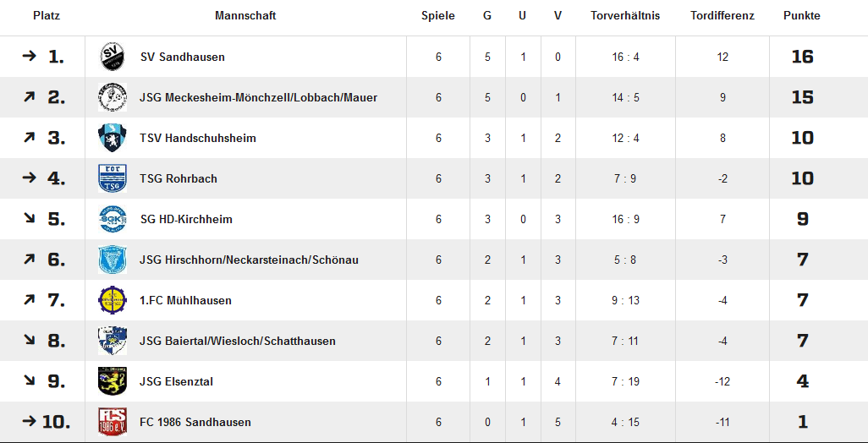Viewport: 868px width, 443px height.
Task: Select the Punkte column header
Action: coord(801,16)
